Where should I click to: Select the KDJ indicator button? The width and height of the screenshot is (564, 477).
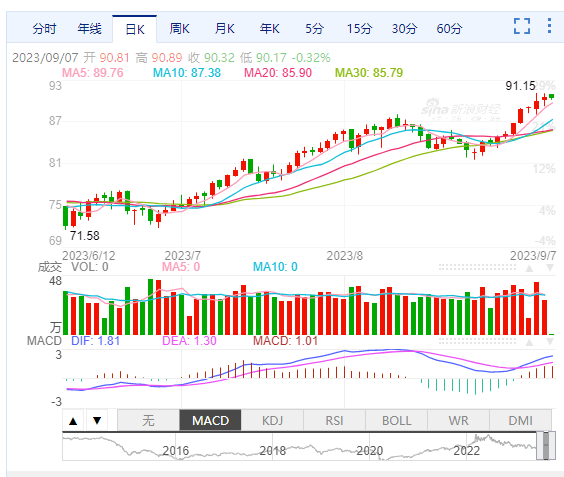(x=272, y=420)
